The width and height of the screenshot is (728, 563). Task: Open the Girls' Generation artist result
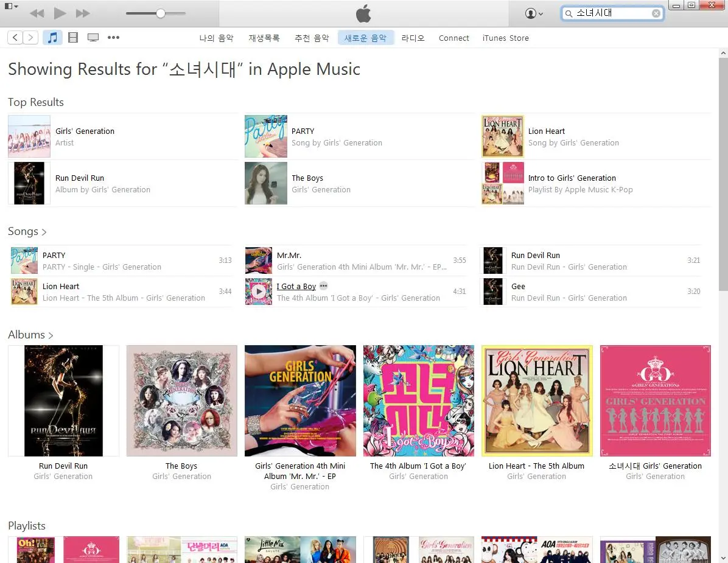point(123,136)
